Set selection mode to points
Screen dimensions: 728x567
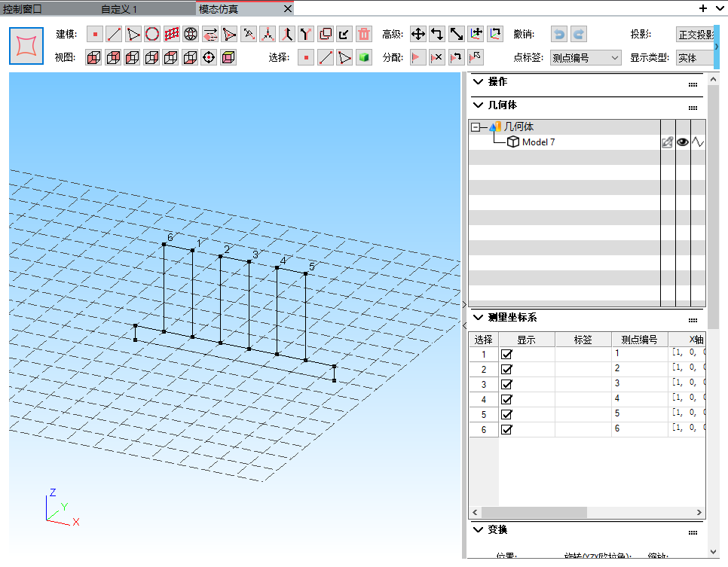[x=306, y=57]
